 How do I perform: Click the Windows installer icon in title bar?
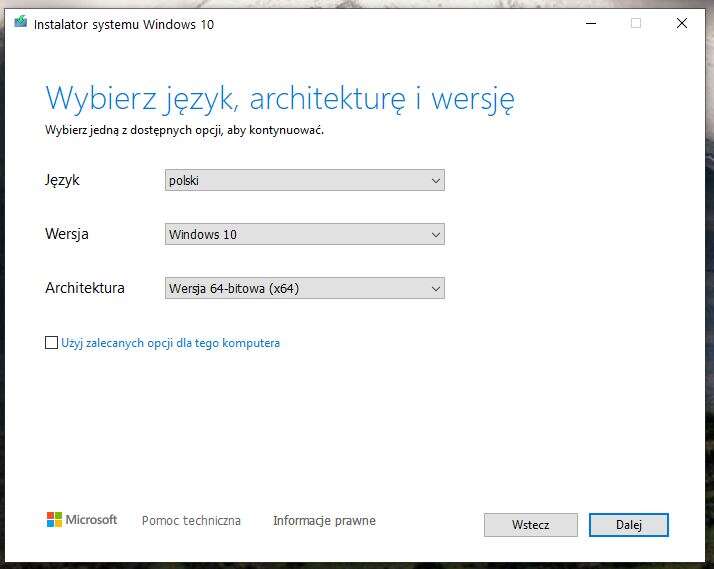pos(20,23)
